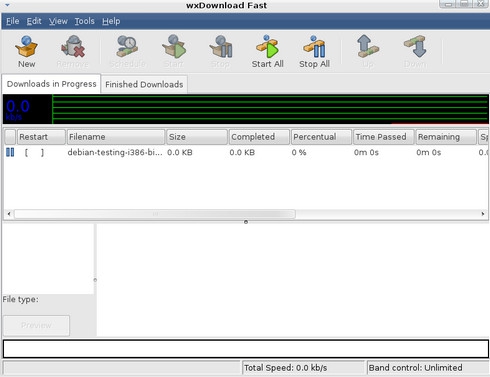Click the restart brackets cell of debian row
Image resolution: width=490 pixels, height=377 pixels.
(34, 153)
